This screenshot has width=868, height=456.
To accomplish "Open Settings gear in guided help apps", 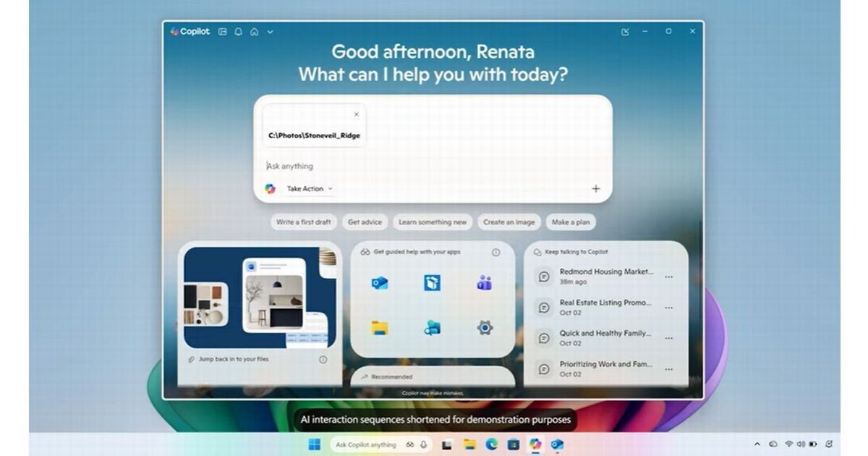I will coord(485,328).
